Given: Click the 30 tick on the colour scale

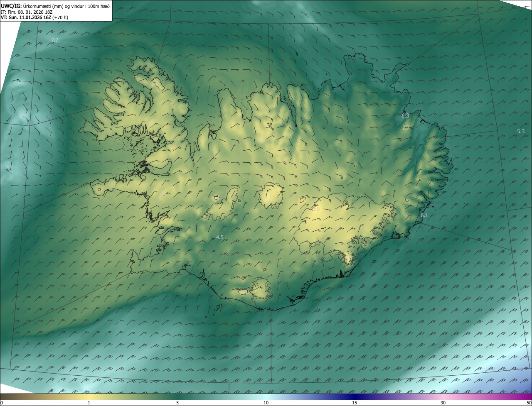Looking at the screenshot, I should 443,403.
